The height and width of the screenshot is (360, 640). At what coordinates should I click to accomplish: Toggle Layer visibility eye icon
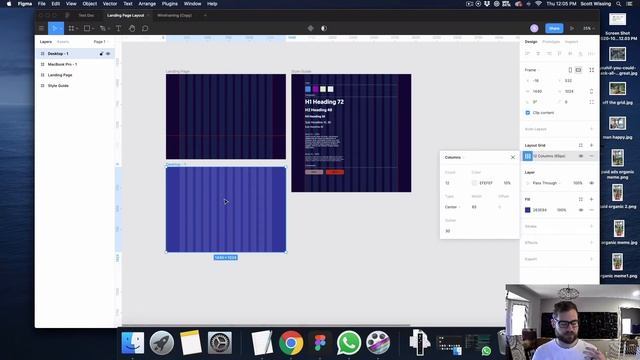591,183
